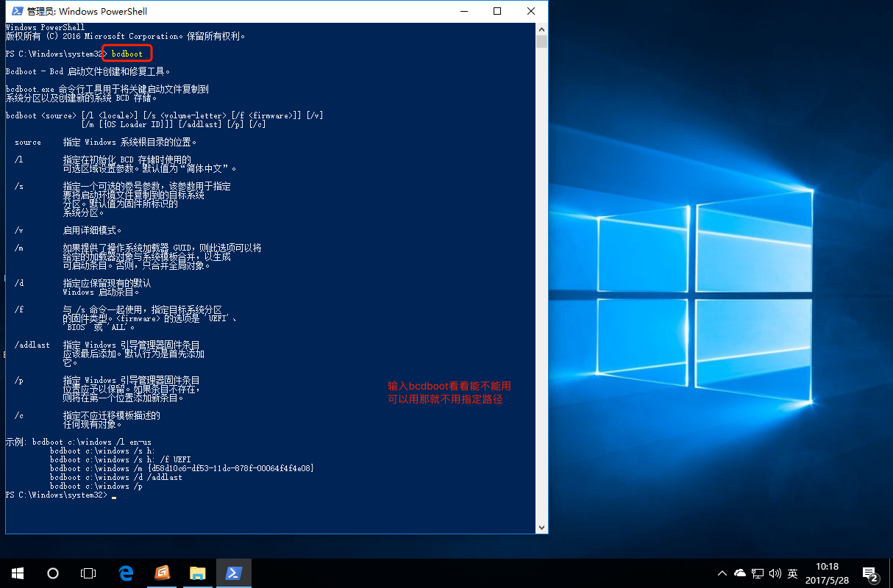Show hidden tray icons chevron

click(722, 573)
